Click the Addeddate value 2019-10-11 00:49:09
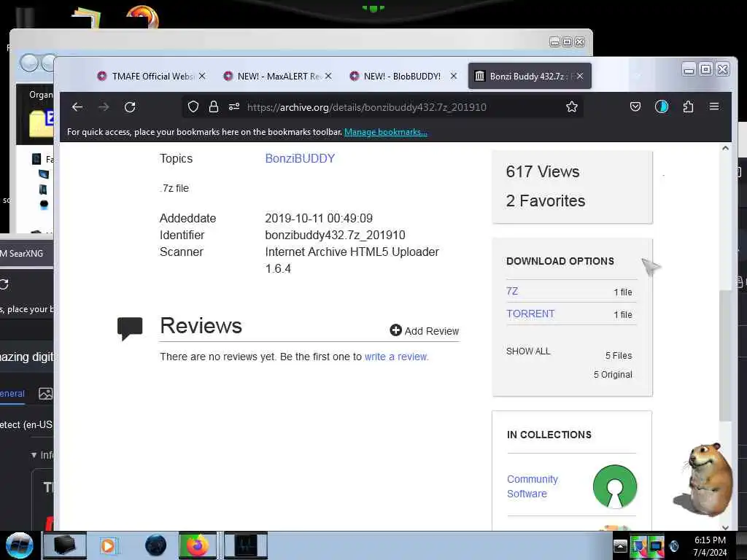Image resolution: width=747 pixels, height=560 pixels. (x=319, y=219)
